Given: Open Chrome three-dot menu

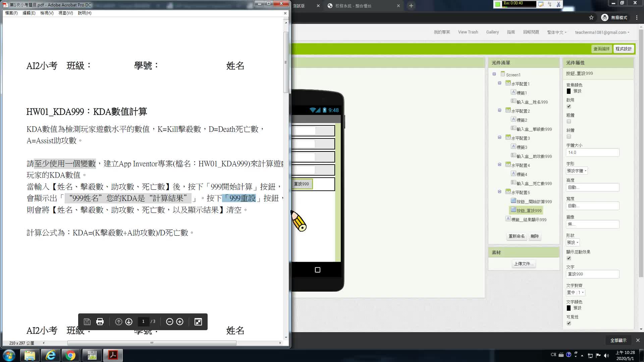Looking at the screenshot, I should click(637, 17).
